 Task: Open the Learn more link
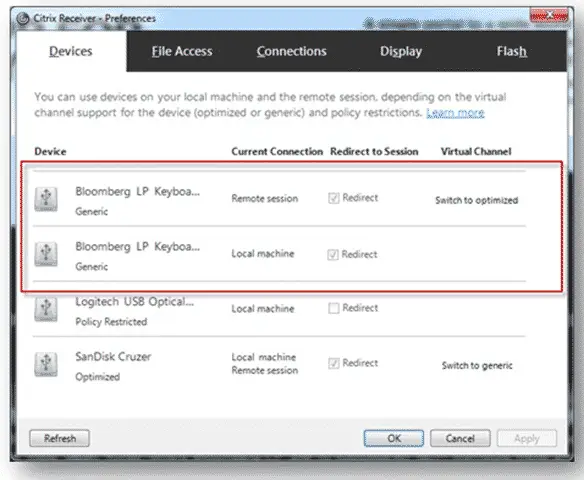[455, 112]
